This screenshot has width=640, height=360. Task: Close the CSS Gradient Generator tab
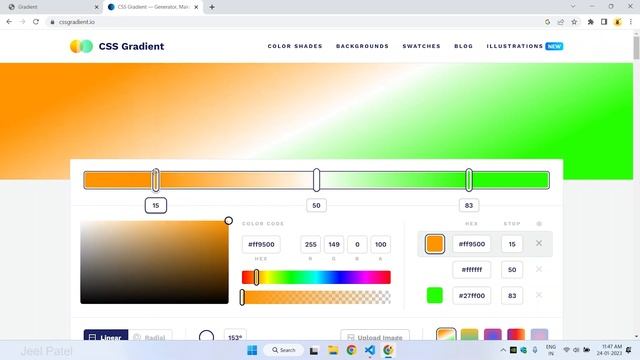(196, 7)
